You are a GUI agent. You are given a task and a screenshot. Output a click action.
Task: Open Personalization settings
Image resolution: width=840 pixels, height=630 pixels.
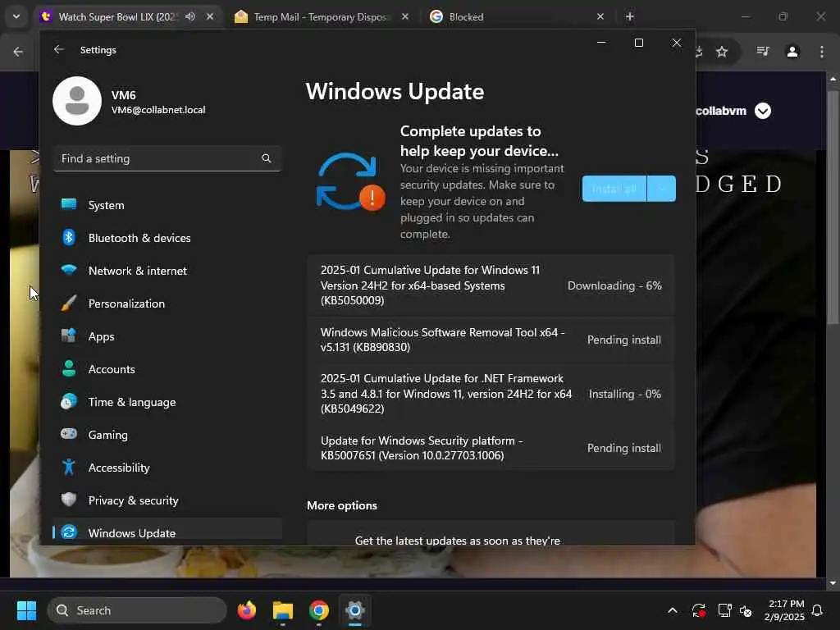(167, 304)
